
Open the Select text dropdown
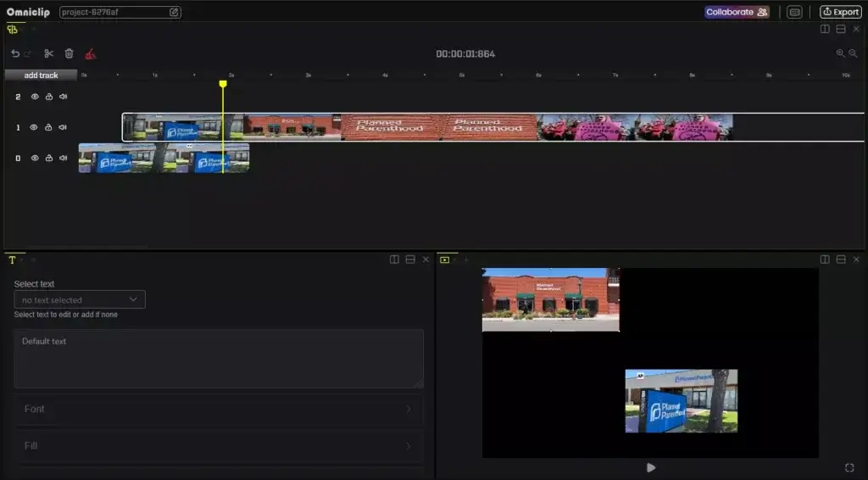(80, 299)
